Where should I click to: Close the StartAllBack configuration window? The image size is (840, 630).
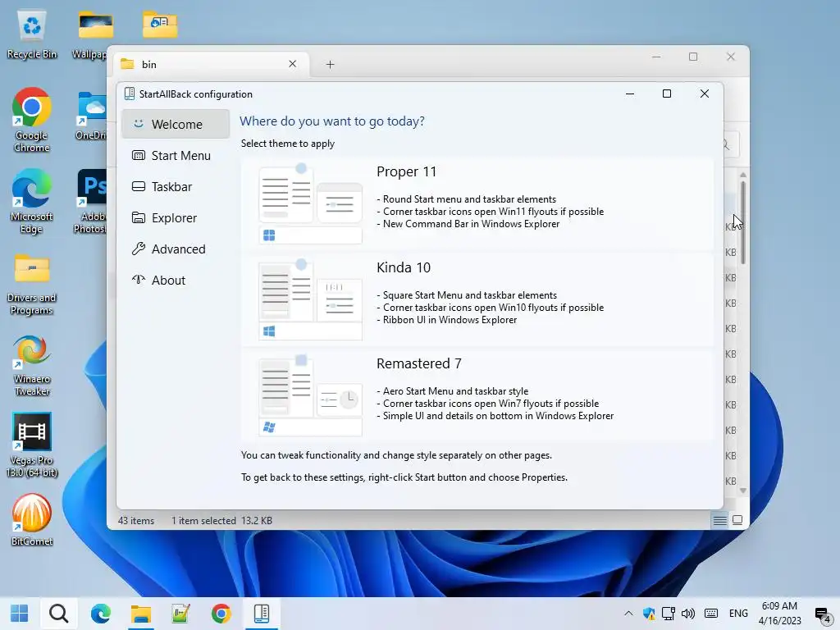[x=705, y=94]
